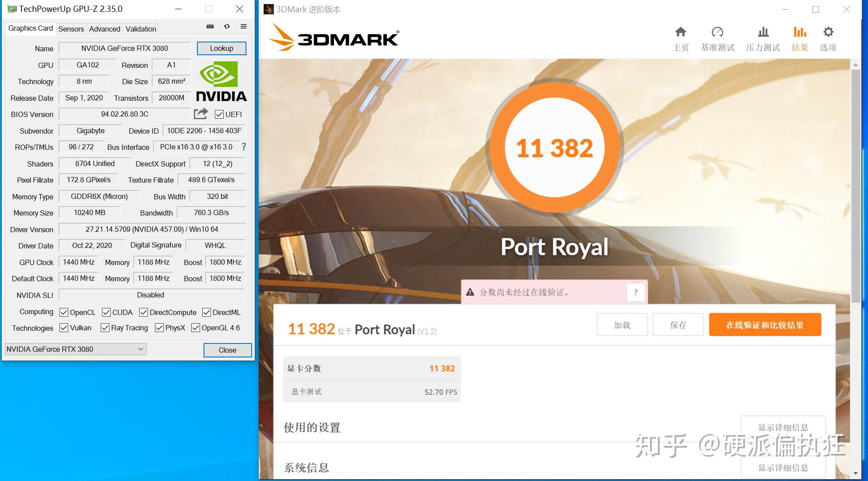Image resolution: width=868 pixels, height=481 pixels.
Task: Go to 3DMark 主页 home screen
Action: point(680,38)
